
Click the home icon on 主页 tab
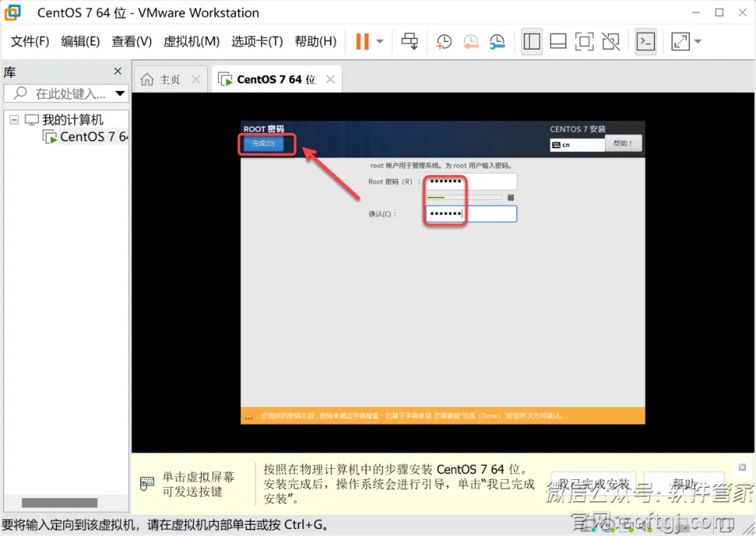click(x=146, y=79)
